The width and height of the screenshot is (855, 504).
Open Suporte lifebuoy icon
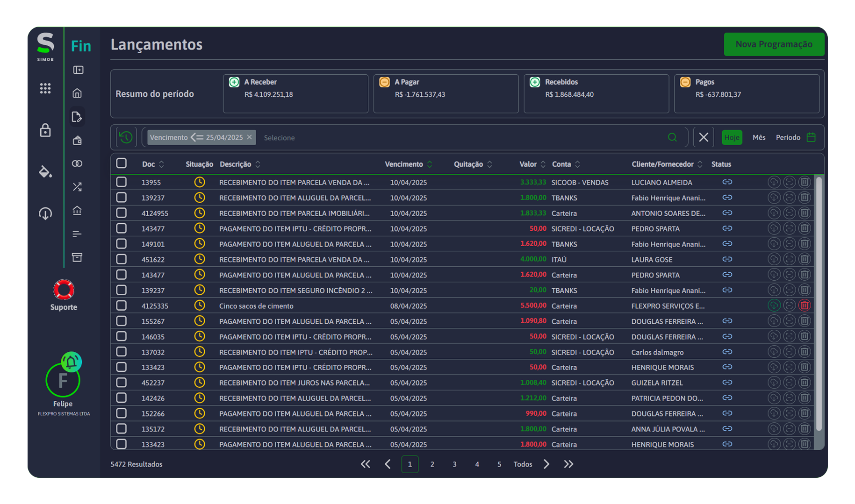tap(64, 290)
